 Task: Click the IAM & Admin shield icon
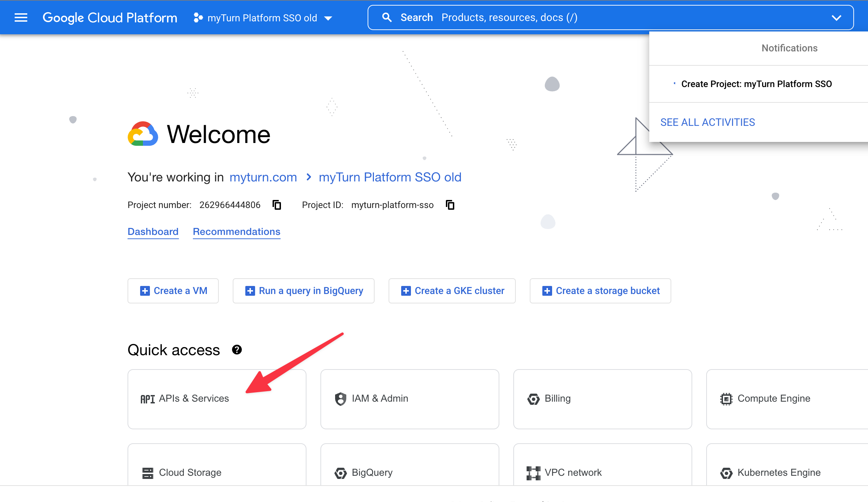pos(340,399)
